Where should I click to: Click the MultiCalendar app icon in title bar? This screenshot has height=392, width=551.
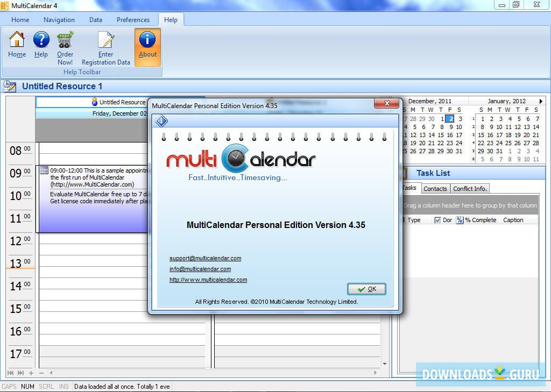(4, 5)
